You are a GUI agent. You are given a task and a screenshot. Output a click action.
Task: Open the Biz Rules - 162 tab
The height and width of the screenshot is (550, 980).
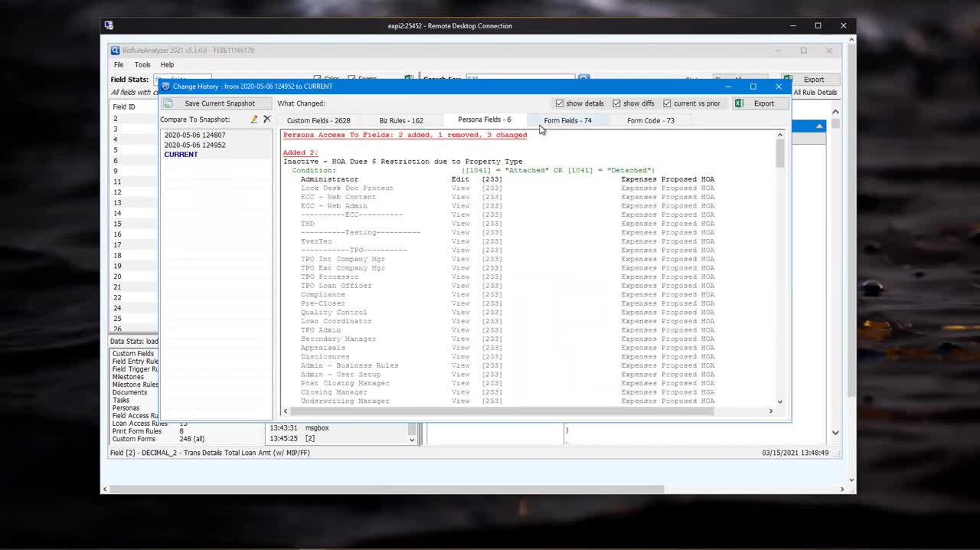pos(401,120)
